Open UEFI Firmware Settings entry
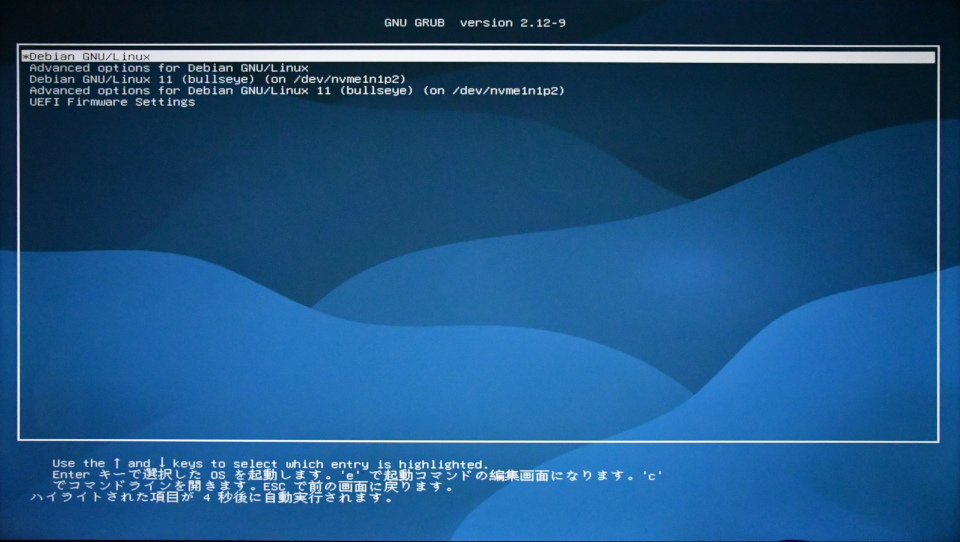Screen dimensions: 960x542 [112, 102]
